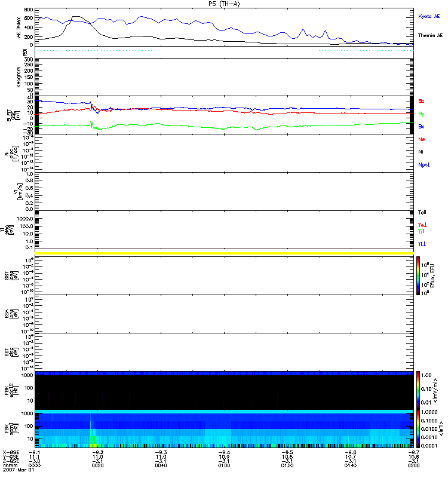Click the blue Ti⊥ legend label
This screenshot has height=478, width=448.
[422, 244]
